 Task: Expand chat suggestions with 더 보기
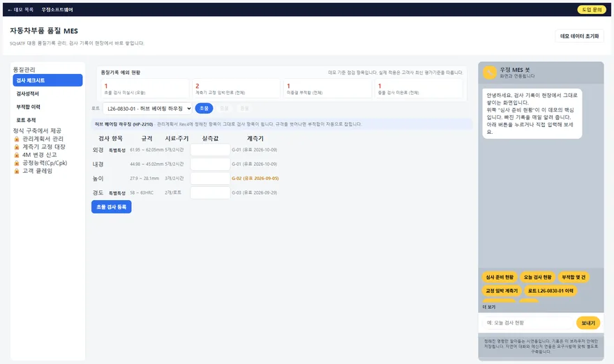pos(489,308)
